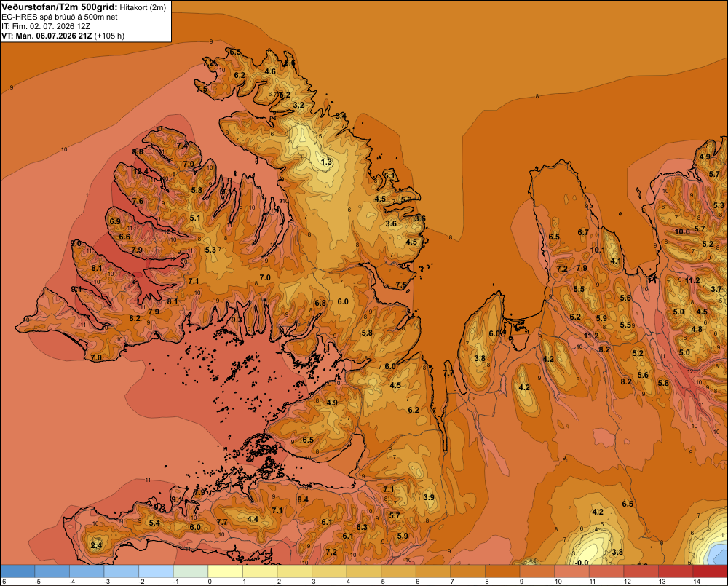
Task: Select the blue -6 color scale swatch
Action: coord(17,571)
